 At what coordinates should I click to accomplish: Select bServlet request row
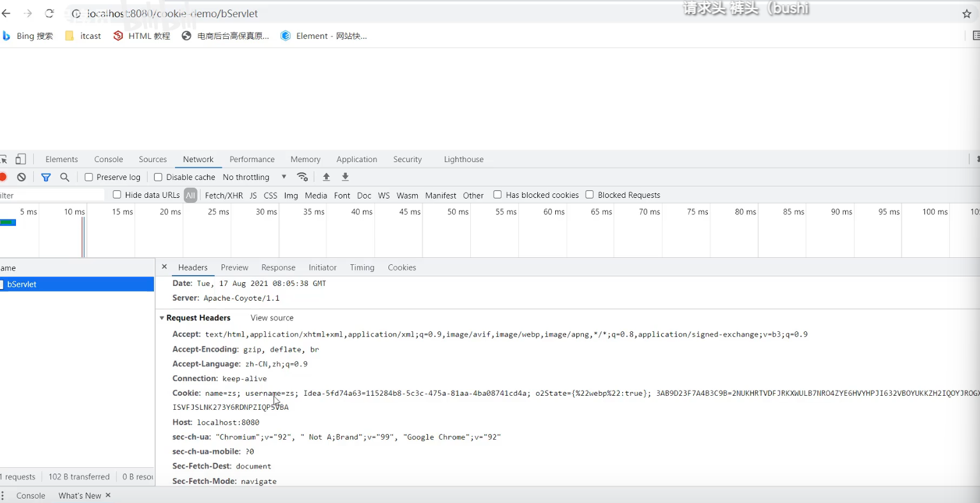click(x=77, y=284)
